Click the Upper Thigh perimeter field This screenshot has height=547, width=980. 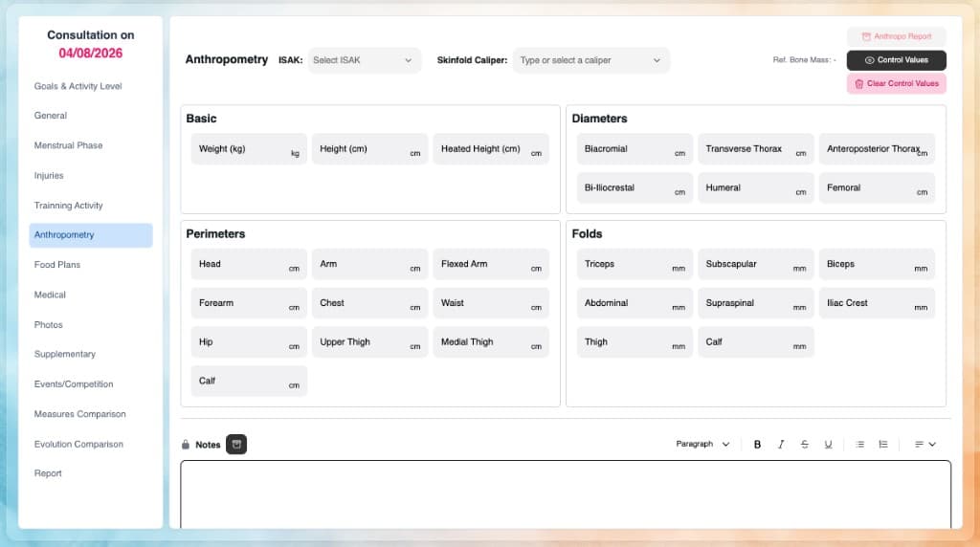click(370, 342)
